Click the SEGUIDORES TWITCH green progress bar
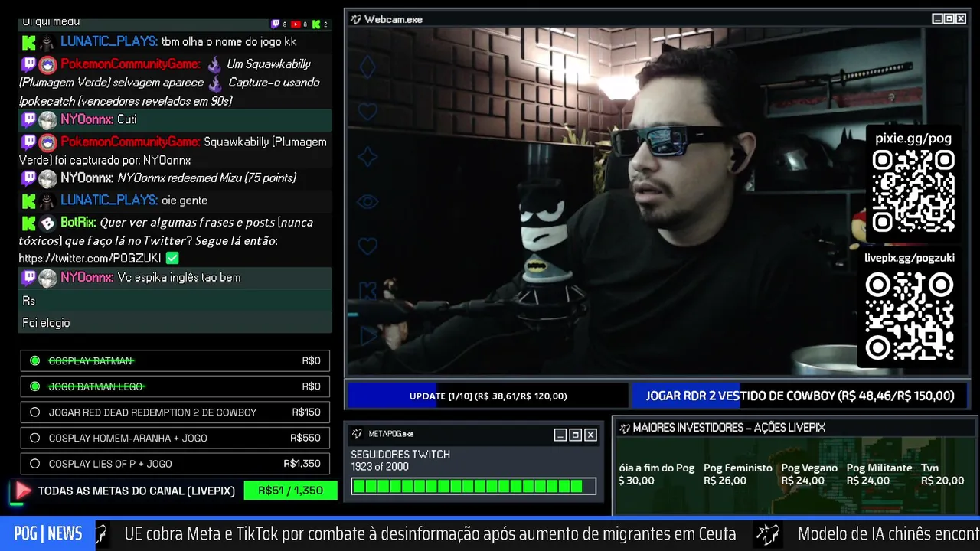 click(473, 486)
